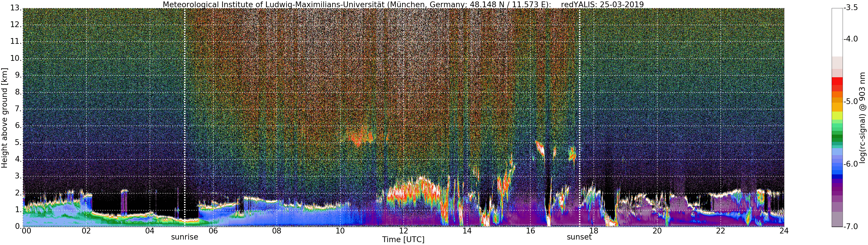Viewport: 868px width, 245px height.
Task: Click the y-axis tick label '11.'
Action: pyautogui.click(x=16, y=42)
